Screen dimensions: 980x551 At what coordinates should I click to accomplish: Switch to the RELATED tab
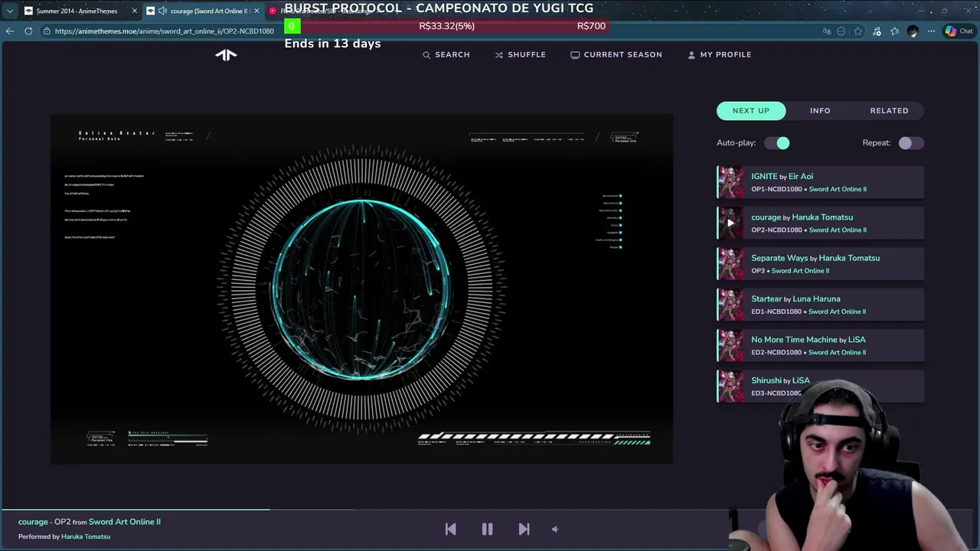(x=889, y=111)
